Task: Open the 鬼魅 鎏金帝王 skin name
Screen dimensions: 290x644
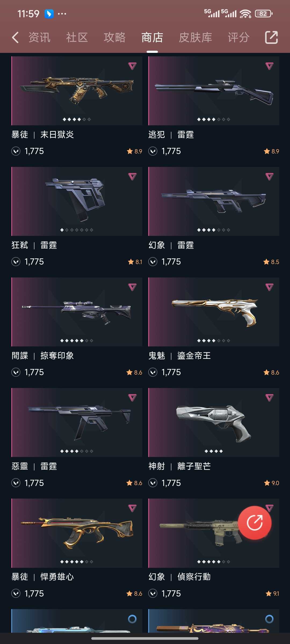Action: [180, 356]
